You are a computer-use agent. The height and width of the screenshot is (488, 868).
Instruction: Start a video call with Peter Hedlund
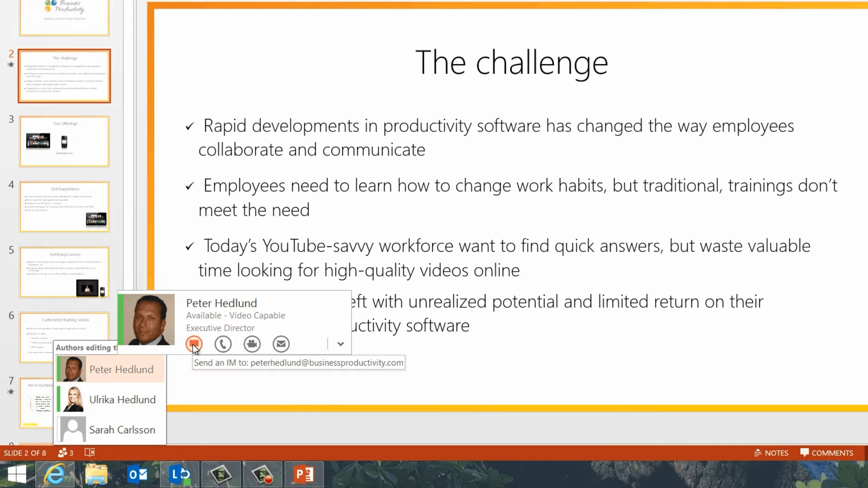[x=252, y=344]
